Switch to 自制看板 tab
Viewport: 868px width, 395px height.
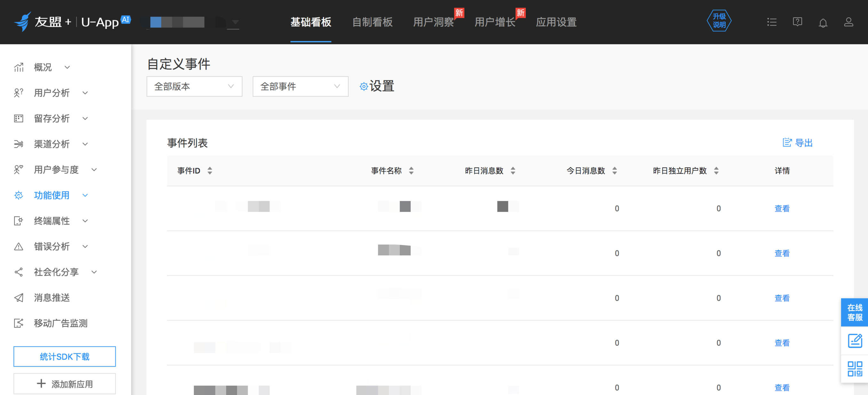(x=372, y=22)
